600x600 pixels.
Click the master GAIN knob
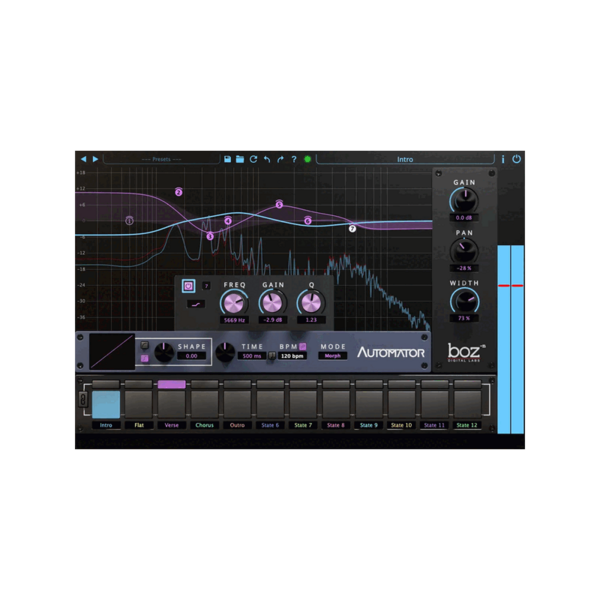pyautogui.click(x=465, y=201)
